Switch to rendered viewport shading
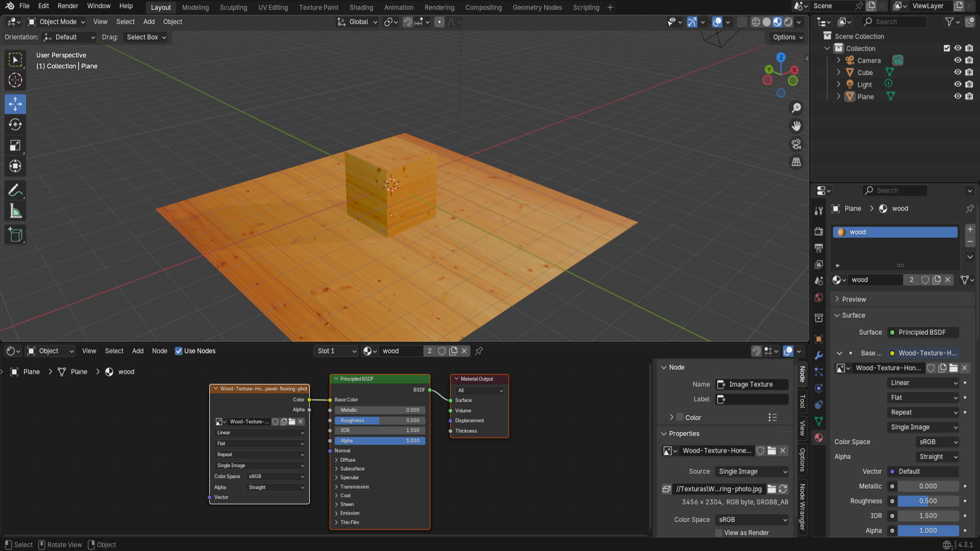This screenshot has height=551, width=980. click(788, 22)
